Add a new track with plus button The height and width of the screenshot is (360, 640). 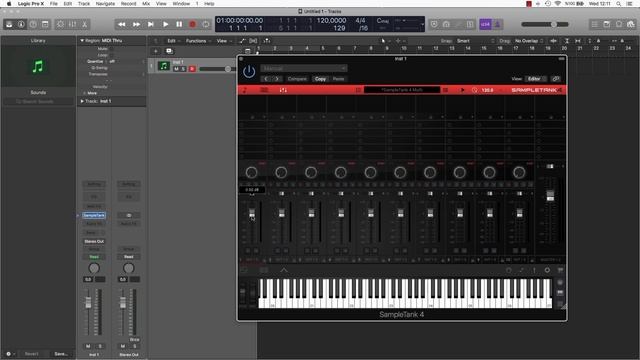click(x=156, y=51)
